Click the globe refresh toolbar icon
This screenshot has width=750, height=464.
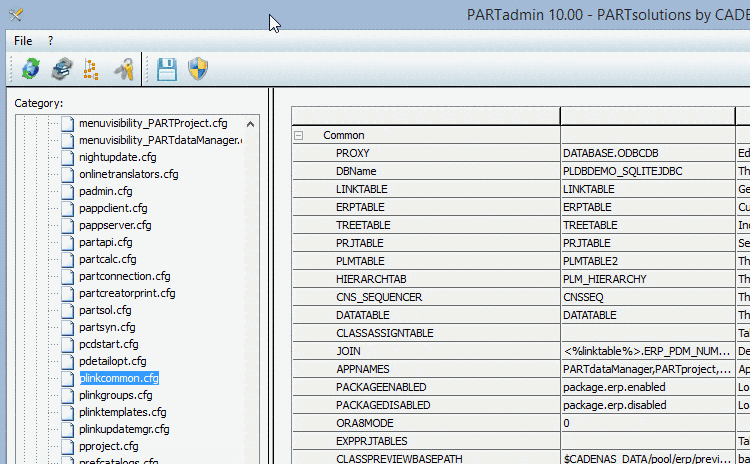coord(31,69)
